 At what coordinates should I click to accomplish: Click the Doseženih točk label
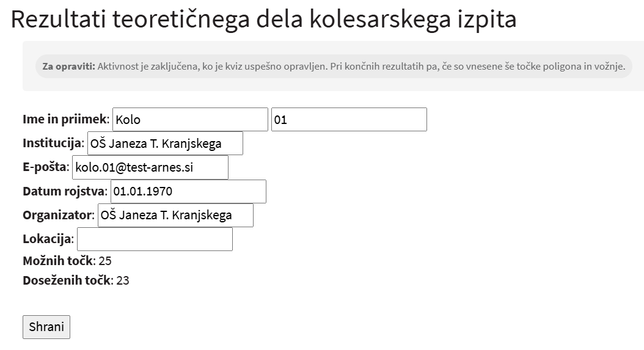[66, 280]
